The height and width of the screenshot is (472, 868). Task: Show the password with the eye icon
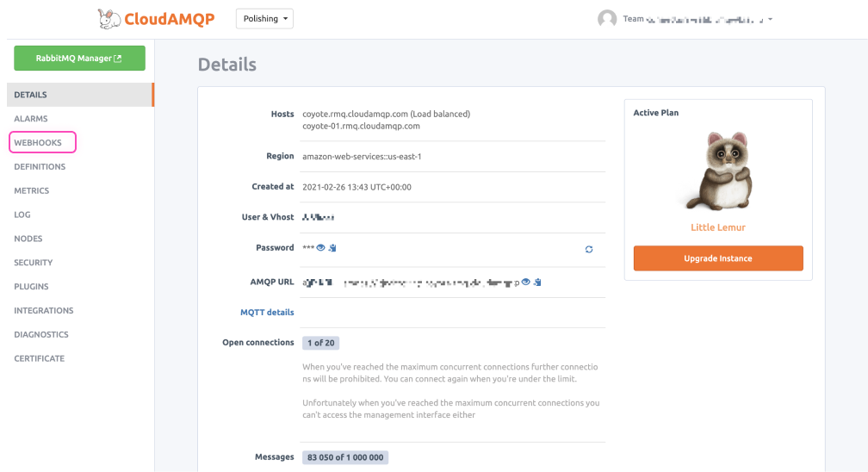320,248
